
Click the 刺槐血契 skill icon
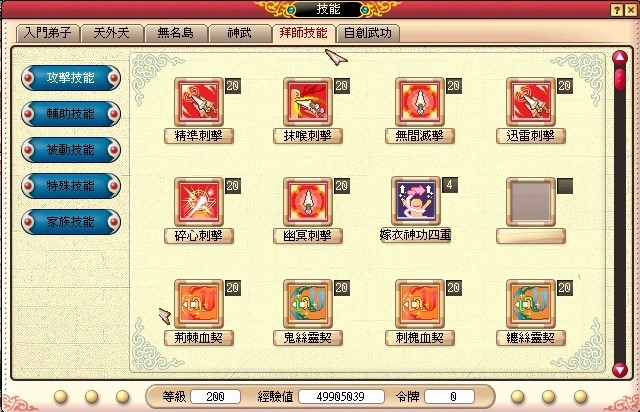[x=420, y=304]
